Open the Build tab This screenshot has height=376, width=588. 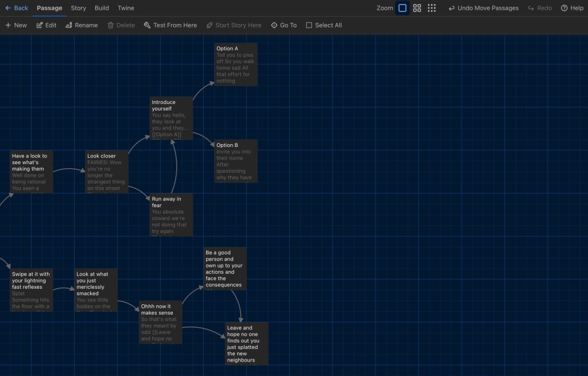(x=102, y=8)
